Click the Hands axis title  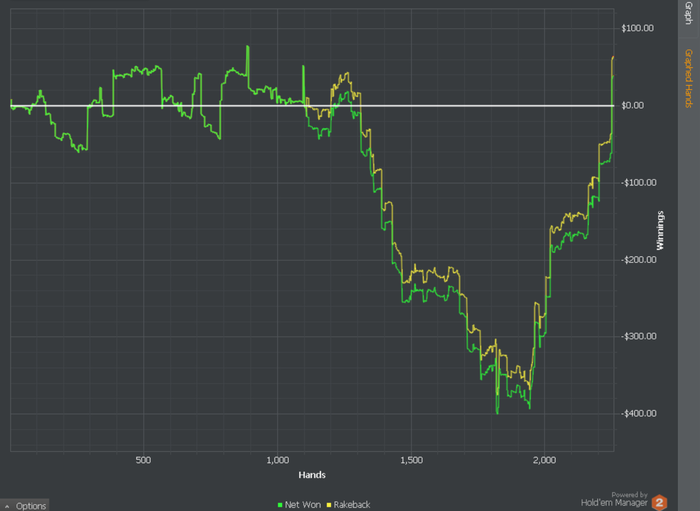(312, 475)
